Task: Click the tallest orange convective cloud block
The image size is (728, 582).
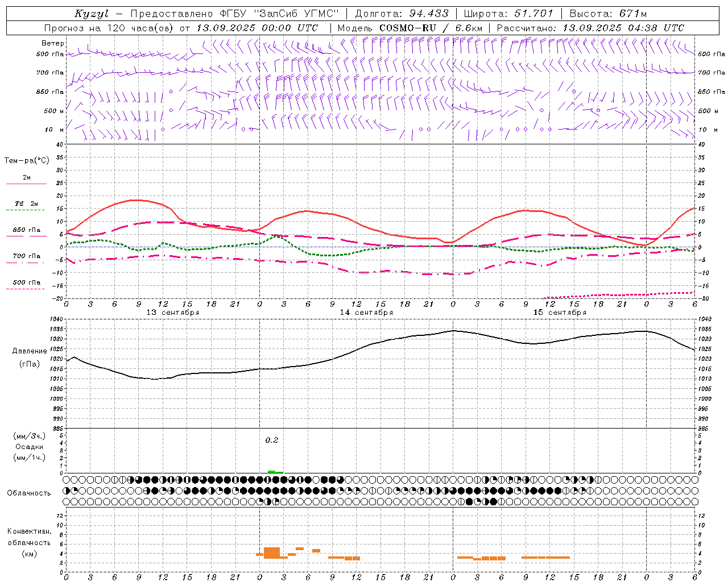Action: [272, 552]
